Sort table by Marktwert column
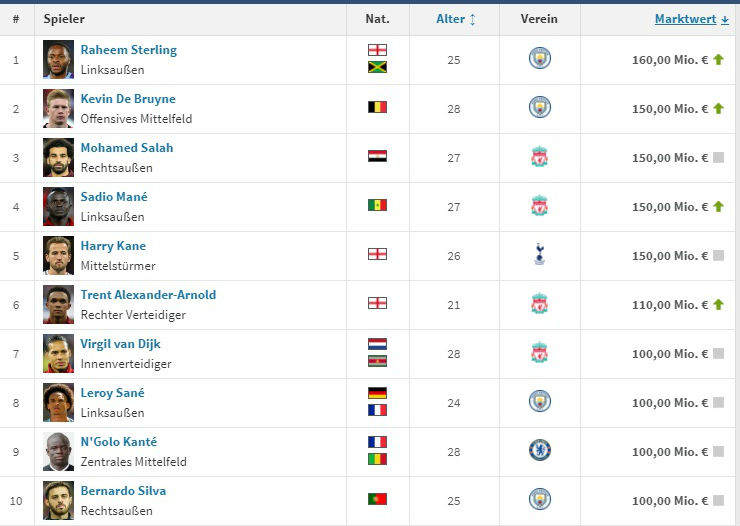This screenshot has width=740, height=526. tap(691, 19)
